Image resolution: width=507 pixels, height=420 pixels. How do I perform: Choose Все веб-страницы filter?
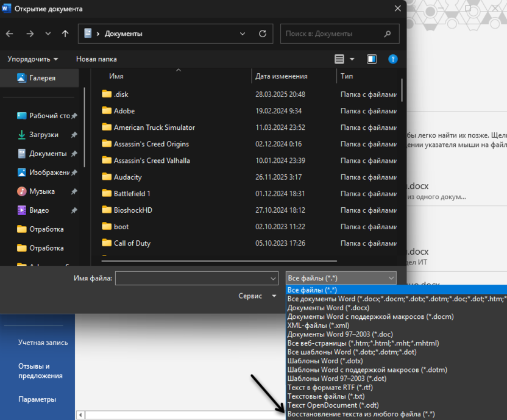(x=397, y=343)
